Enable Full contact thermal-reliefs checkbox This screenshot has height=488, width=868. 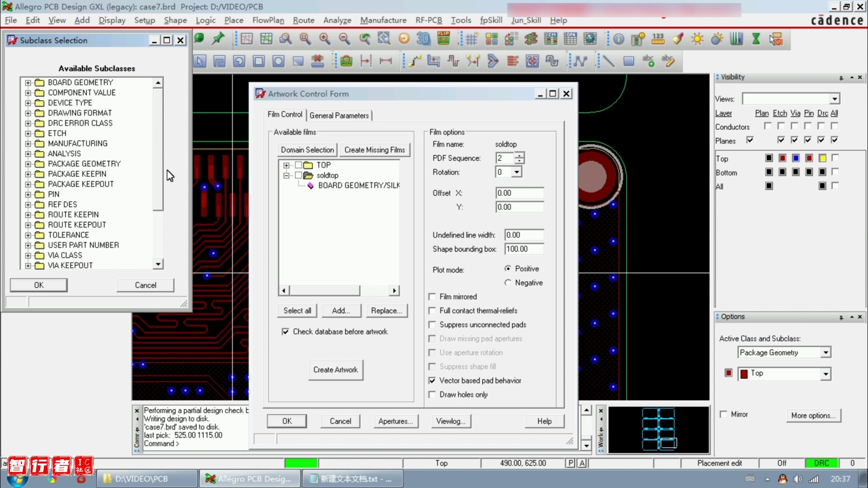432,311
